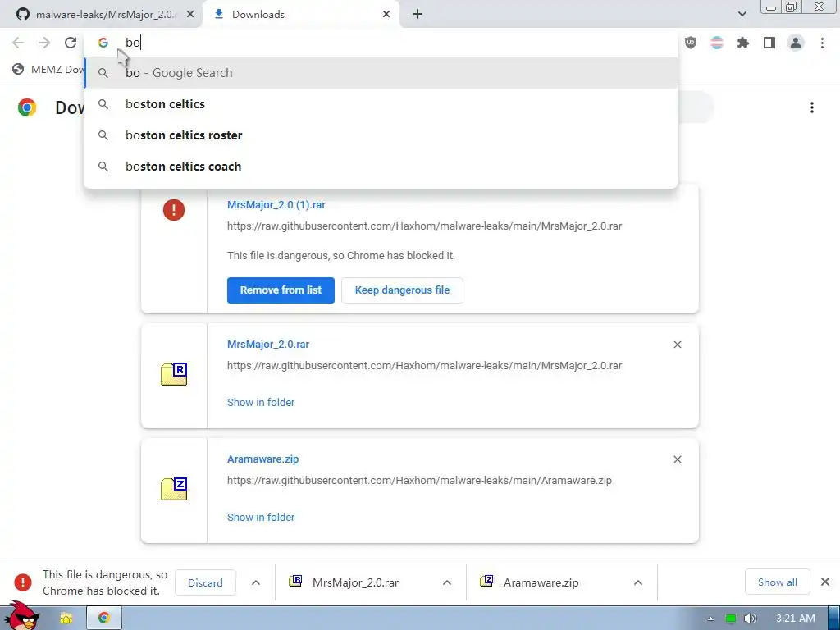Image resolution: width=840 pixels, height=630 pixels.
Task: Choose 'bo - Google Search' suggestion
Action: tap(381, 73)
